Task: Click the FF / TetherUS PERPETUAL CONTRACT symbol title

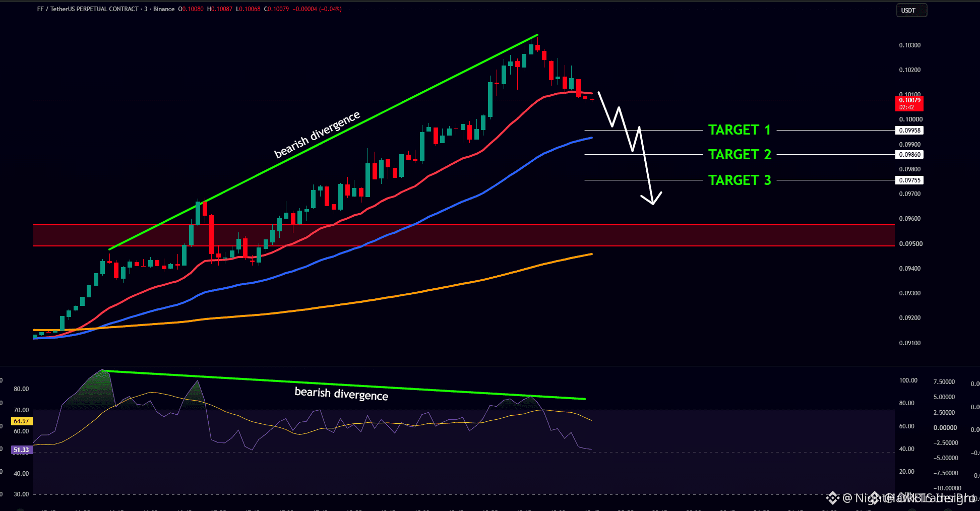Action: [x=88, y=9]
